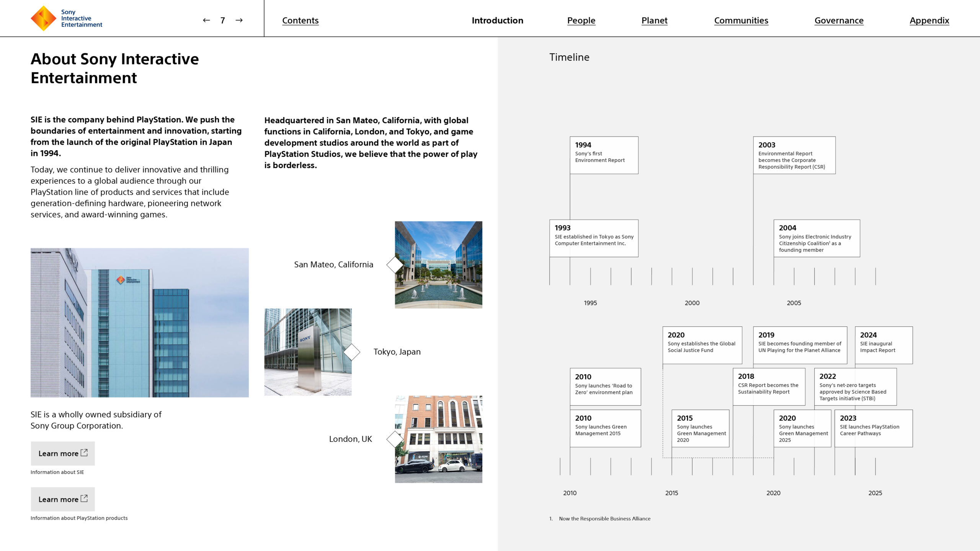This screenshot has width=980, height=551.
Task: Select the 2023 PlayStation Career Pathways card
Action: click(874, 429)
